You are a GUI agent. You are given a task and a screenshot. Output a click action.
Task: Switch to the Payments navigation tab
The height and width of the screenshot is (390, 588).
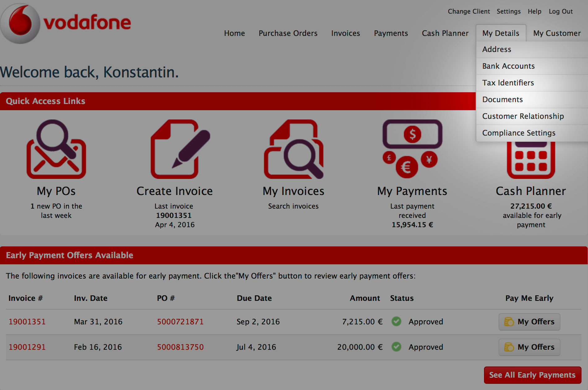tap(391, 33)
